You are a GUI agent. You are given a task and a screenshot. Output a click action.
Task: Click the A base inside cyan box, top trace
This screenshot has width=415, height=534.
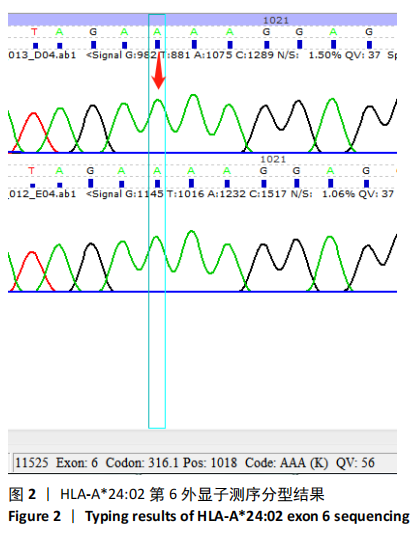(x=157, y=32)
